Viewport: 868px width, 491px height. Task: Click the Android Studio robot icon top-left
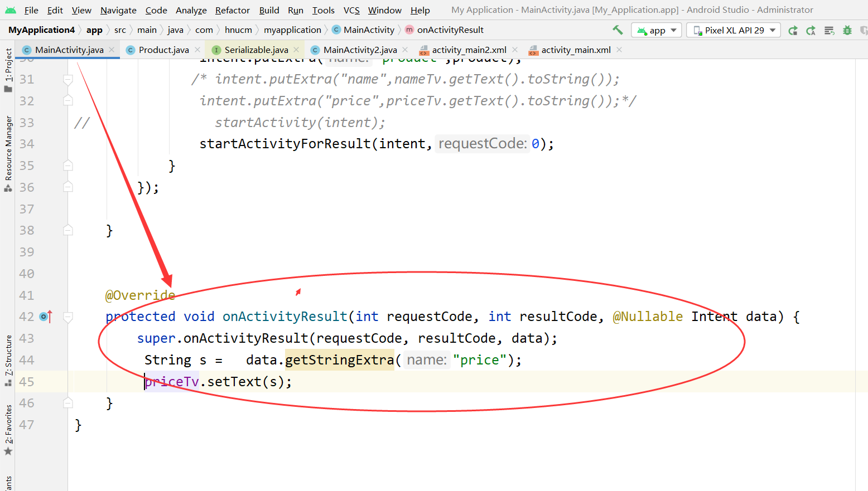tap(11, 9)
